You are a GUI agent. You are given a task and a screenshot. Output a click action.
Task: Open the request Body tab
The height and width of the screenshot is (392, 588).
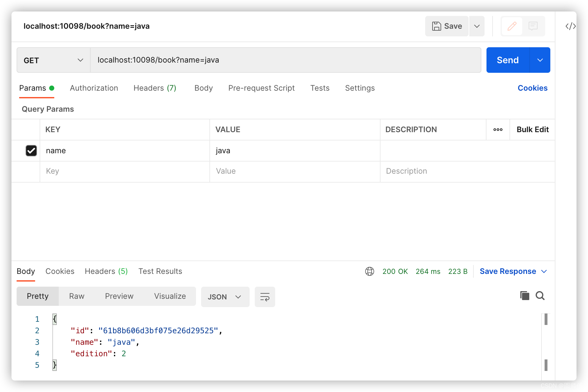pyautogui.click(x=204, y=88)
